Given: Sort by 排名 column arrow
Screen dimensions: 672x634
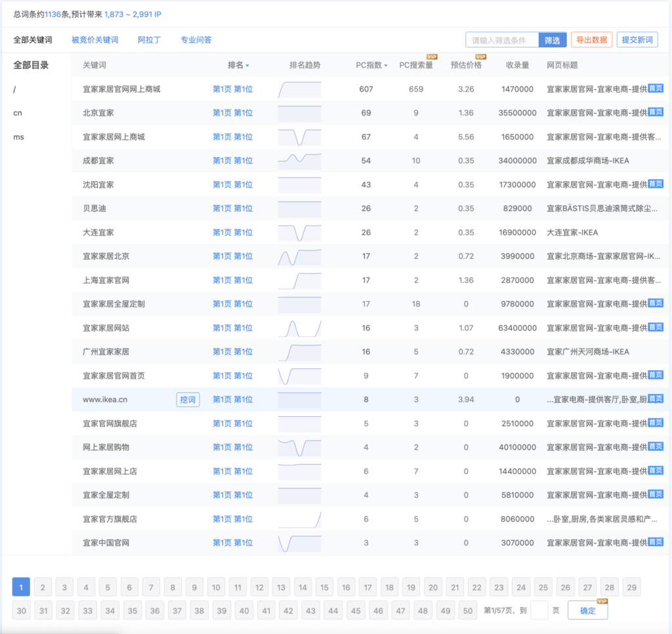Looking at the screenshot, I should click(247, 66).
